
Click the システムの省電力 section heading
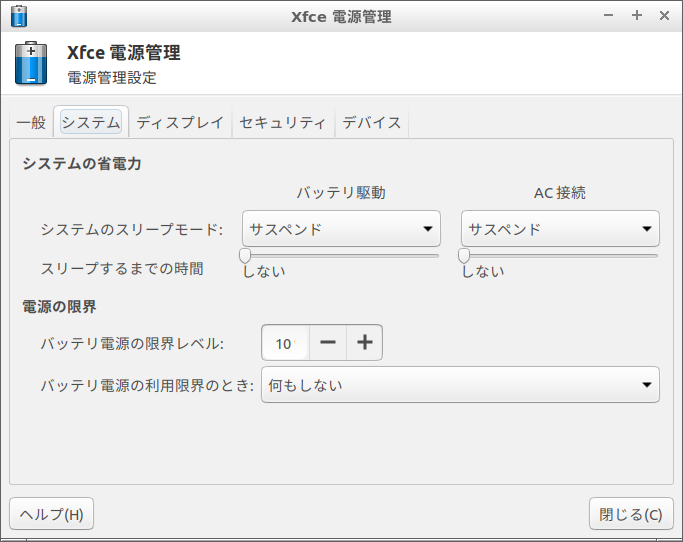(82, 164)
